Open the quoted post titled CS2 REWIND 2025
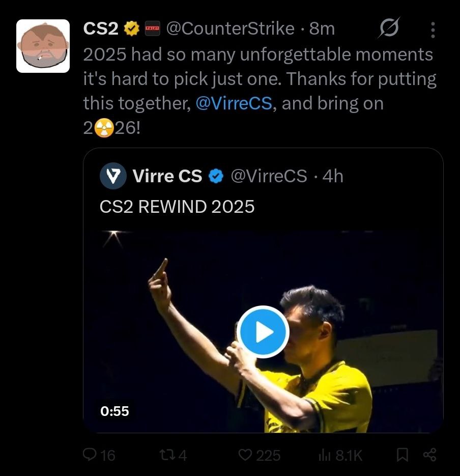Viewport: 460px width, 476px height. pos(177,207)
